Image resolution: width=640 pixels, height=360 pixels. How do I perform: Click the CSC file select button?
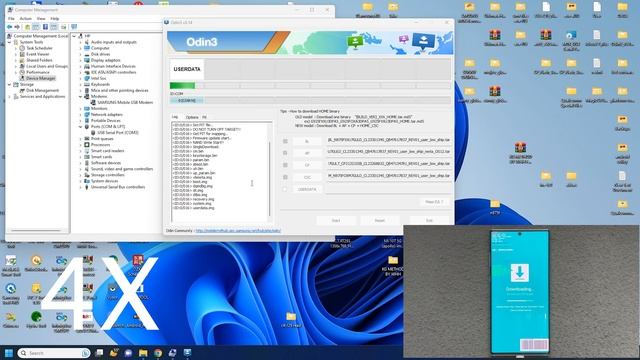(x=307, y=177)
